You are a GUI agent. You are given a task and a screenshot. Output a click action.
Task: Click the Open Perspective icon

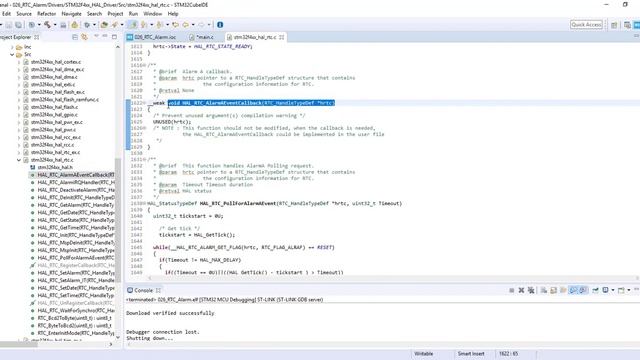614,25
